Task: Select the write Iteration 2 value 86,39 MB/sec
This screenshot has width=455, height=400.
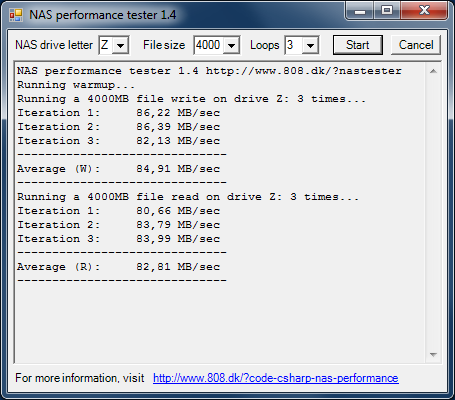Action: point(178,127)
